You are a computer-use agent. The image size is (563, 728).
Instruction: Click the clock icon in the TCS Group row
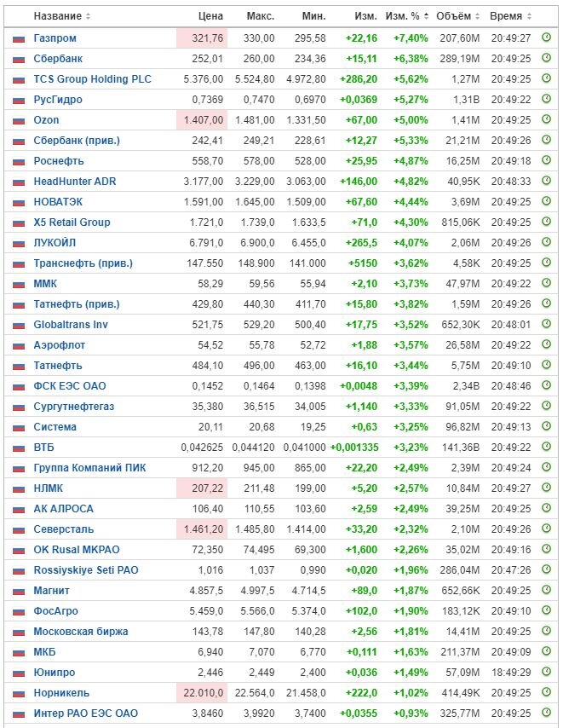tap(546, 78)
